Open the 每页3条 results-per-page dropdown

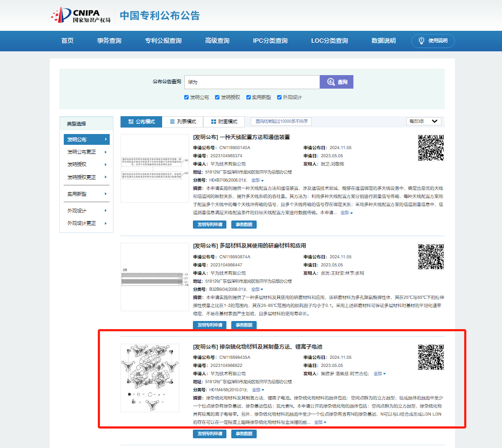coord(424,122)
